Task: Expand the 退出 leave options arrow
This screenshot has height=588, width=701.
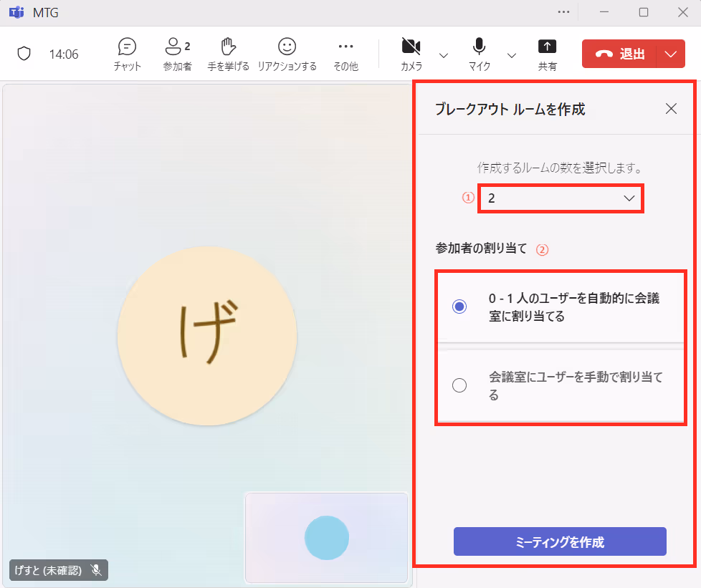Action: coord(671,54)
